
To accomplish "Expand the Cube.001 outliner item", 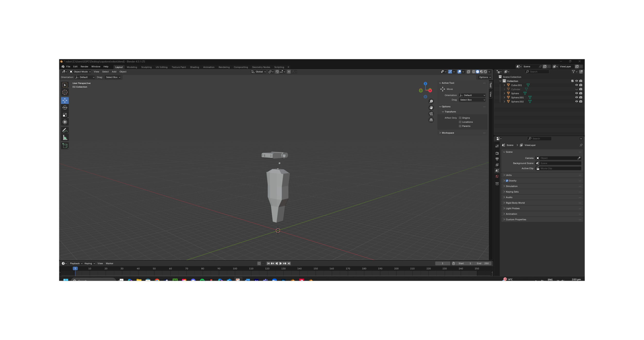I will 504,85.
